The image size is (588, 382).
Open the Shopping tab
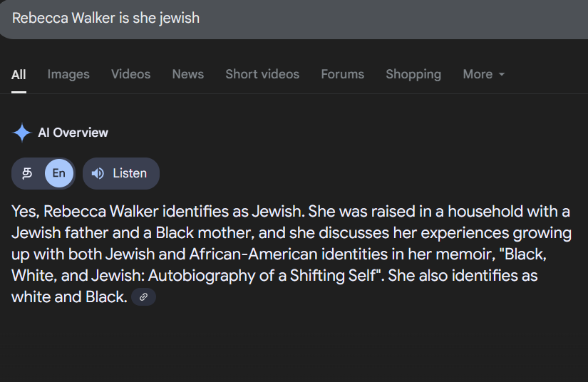pos(413,74)
